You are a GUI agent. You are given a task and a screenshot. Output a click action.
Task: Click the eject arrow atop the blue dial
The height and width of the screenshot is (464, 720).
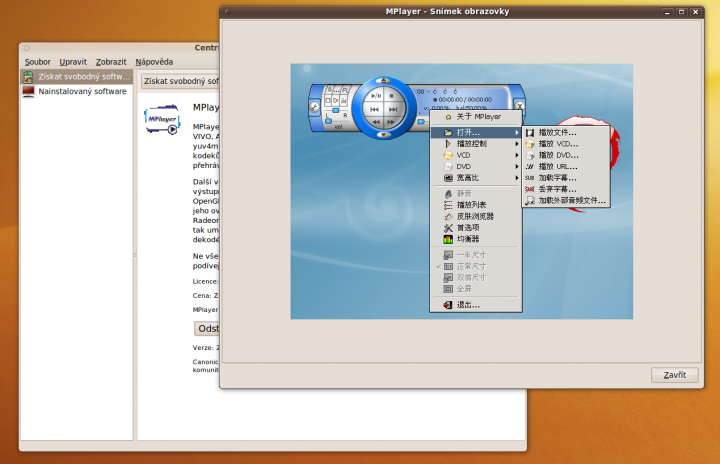(x=383, y=81)
